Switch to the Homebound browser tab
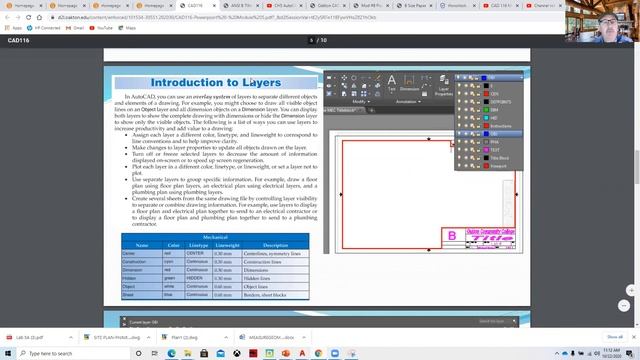Image resolution: width=640 pixels, height=360 pixels. pyautogui.click(x=458, y=6)
